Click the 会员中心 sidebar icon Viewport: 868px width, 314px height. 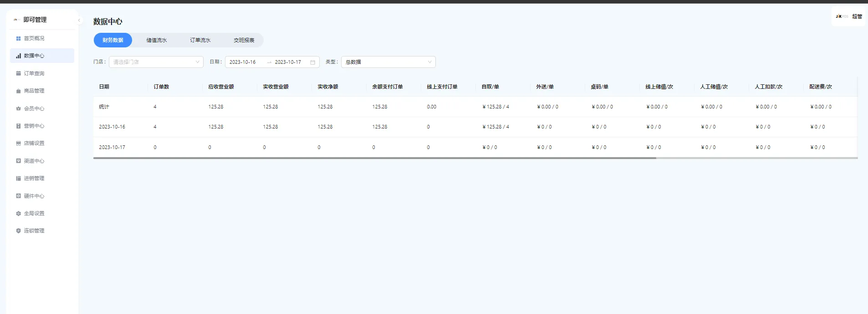tap(18, 108)
